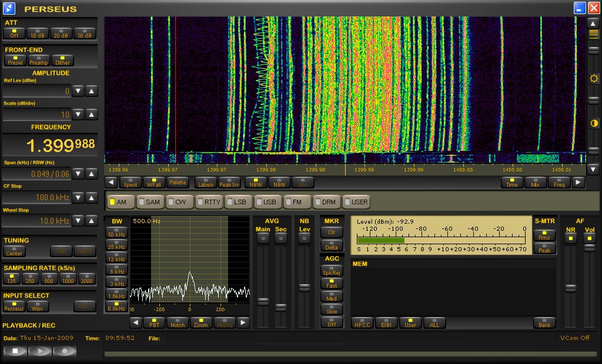The width and height of the screenshot is (602, 364).
Task: Increase the CF Step value
Action: [91, 197]
